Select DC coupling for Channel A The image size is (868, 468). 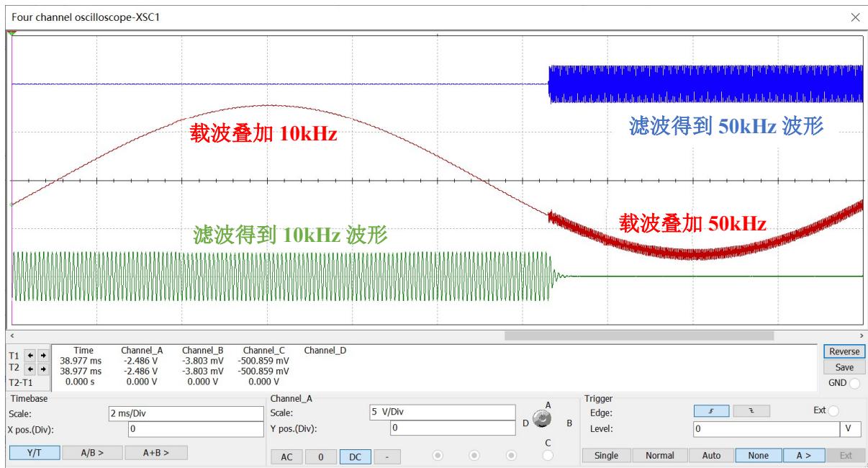click(x=355, y=456)
